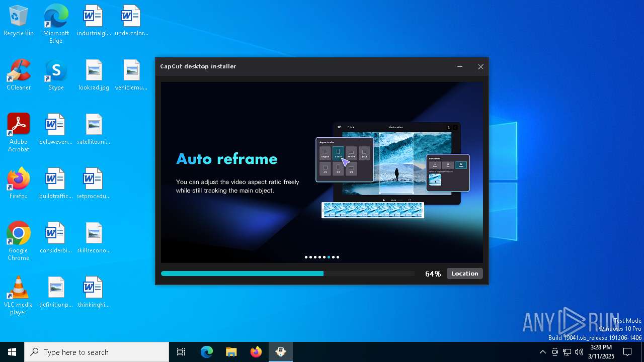Select the thinkinghi... Word document

click(94, 292)
